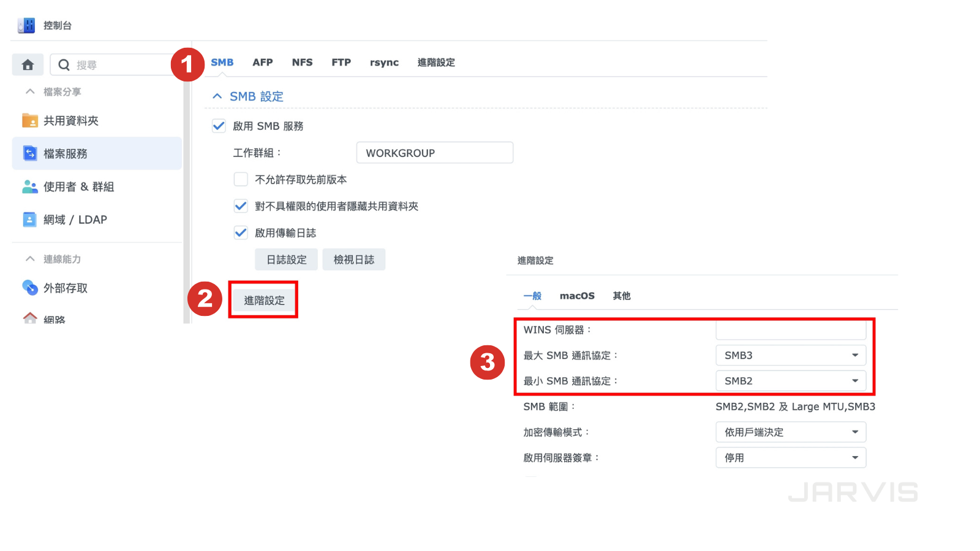Open the 最小 SMB 通訊協定 dropdown
Screen dimensions: 980x551
[x=790, y=381]
